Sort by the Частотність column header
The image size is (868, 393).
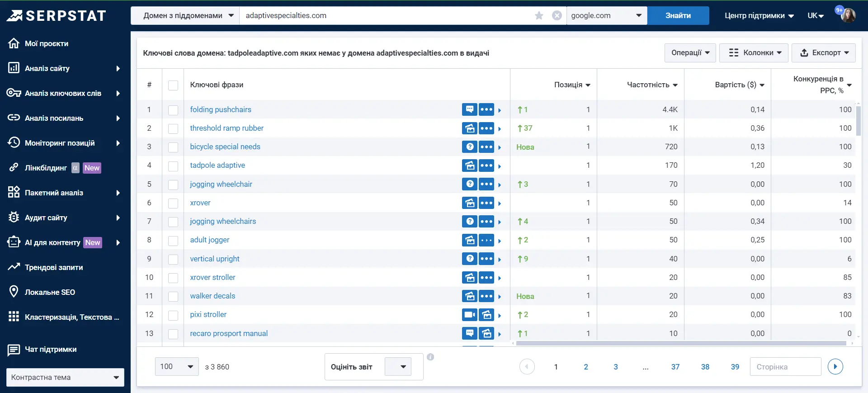(652, 85)
